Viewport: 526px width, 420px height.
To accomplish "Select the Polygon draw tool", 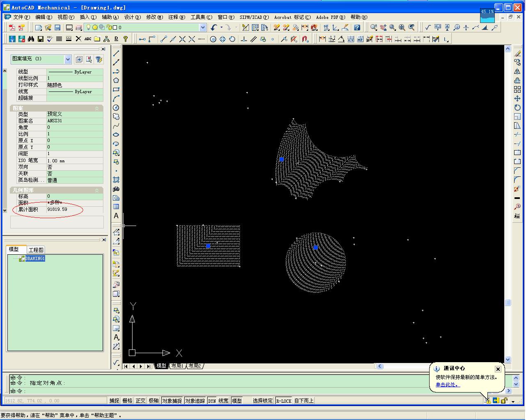I will coord(117,80).
